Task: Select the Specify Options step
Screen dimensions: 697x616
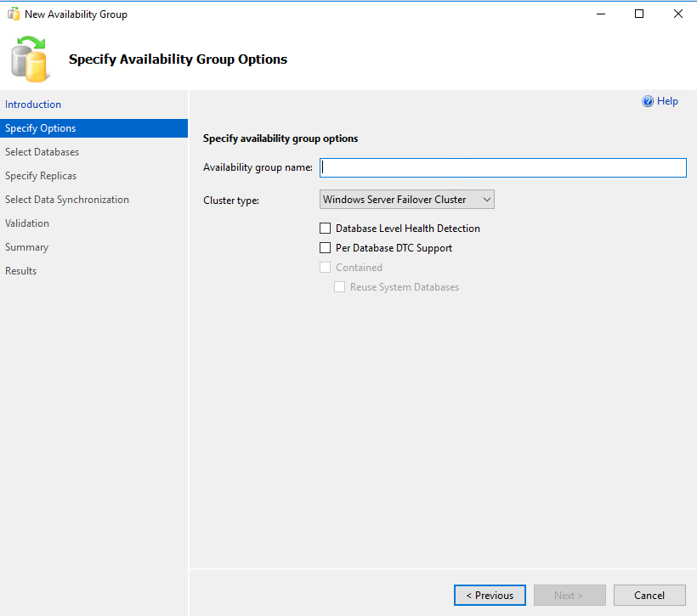Action: [93, 128]
